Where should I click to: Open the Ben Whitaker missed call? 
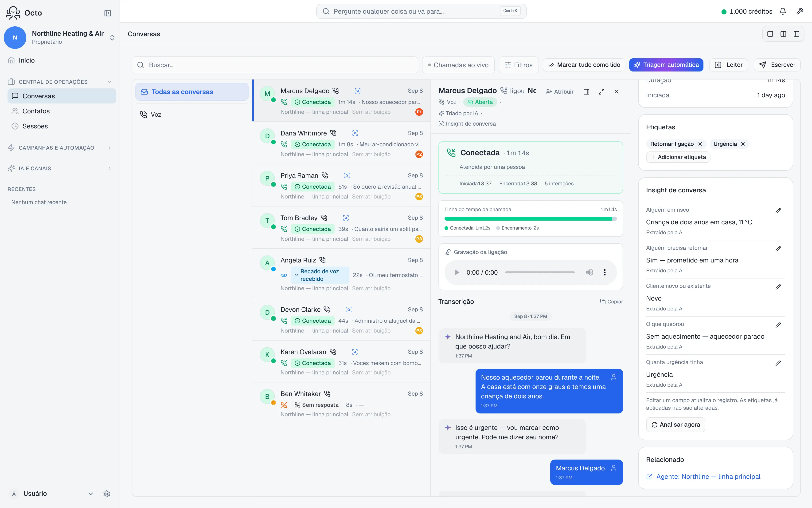point(341,404)
